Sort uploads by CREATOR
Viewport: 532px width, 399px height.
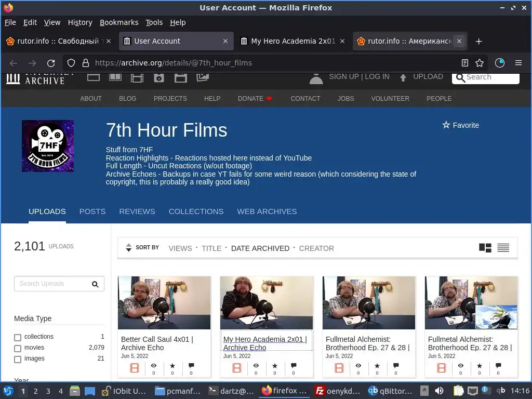pos(316,248)
